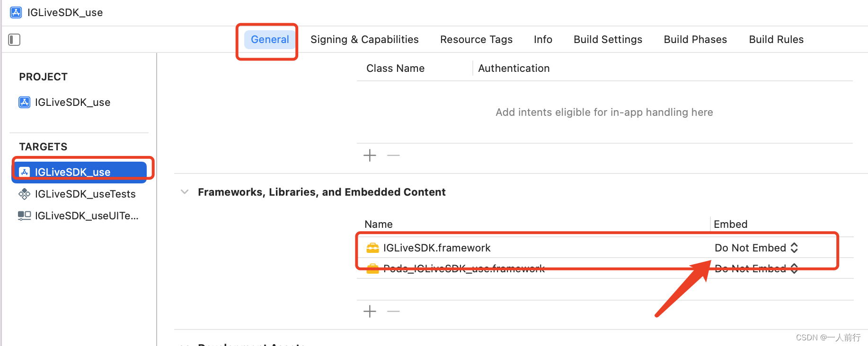
Task: Open the Resource Tags tab
Action: (476, 40)
